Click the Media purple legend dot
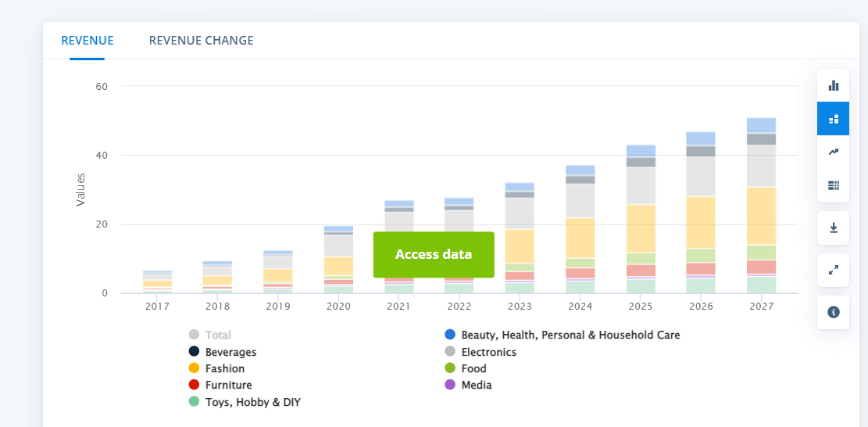Viewport: 868px width, 427px height. (450, 385)
